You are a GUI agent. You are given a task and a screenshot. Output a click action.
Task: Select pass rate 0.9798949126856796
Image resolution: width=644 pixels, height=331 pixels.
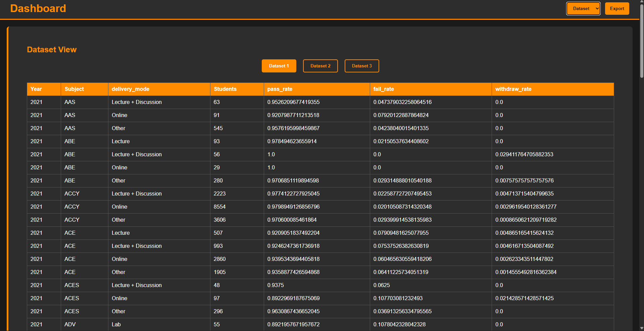click(x=317, y=207)
